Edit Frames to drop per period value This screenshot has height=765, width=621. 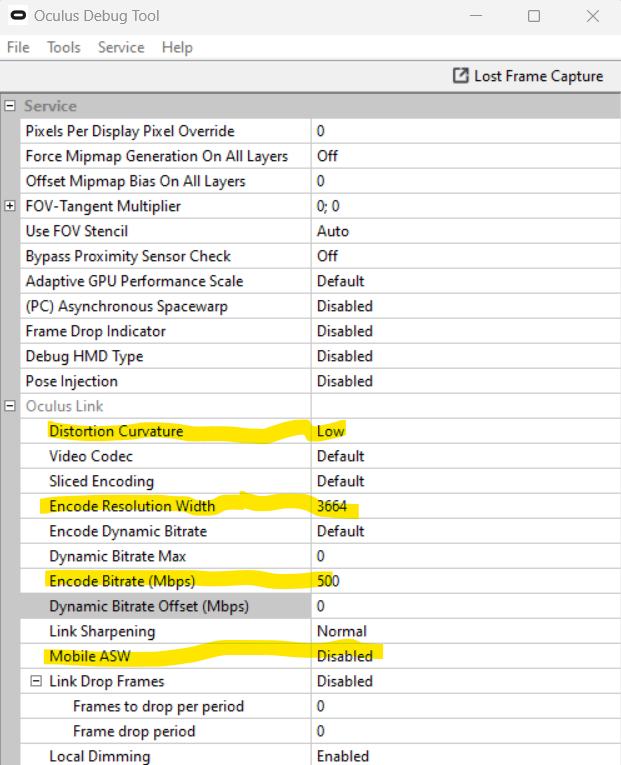[x=466, y=706]
